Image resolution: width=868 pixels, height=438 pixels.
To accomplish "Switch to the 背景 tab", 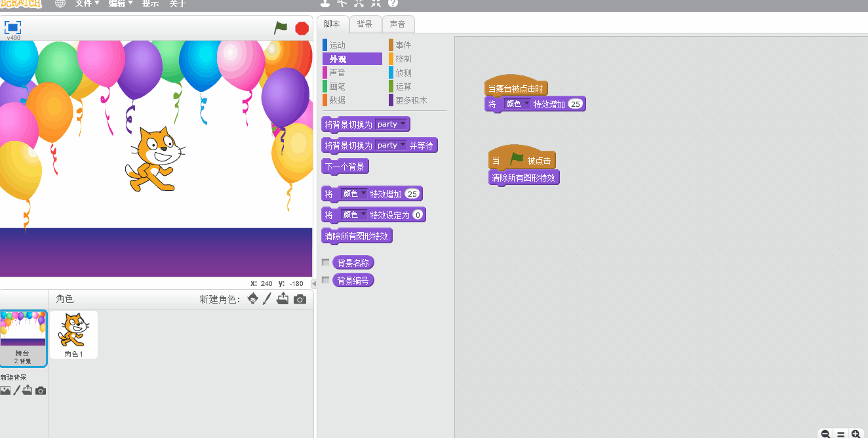I will tap(365, 24).
